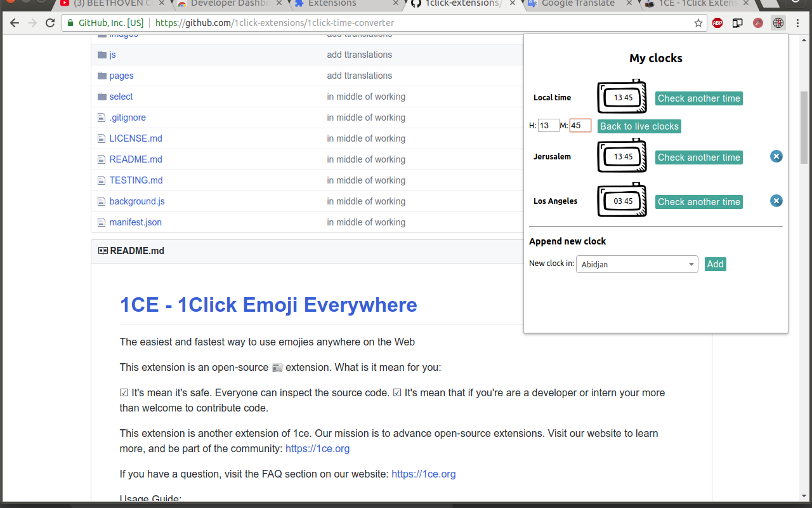812x508 pixels.
Task: Click the globe time converter extension icon
Action: (778, 23)
